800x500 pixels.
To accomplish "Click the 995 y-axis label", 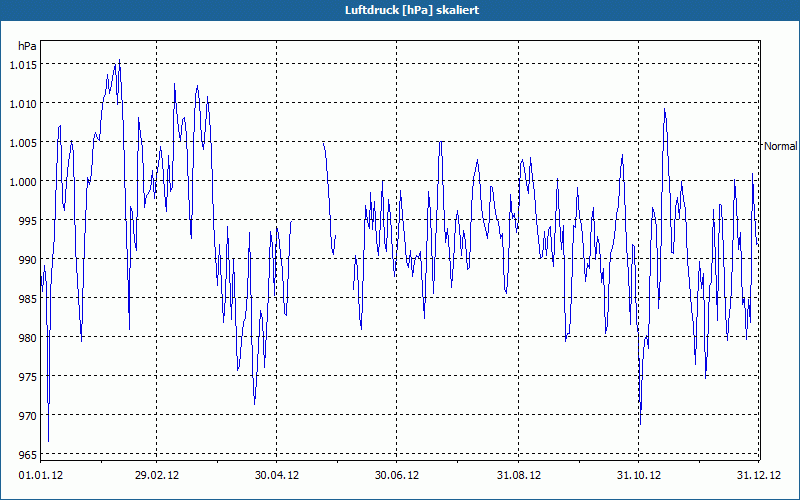I will [x=28, y=221].
